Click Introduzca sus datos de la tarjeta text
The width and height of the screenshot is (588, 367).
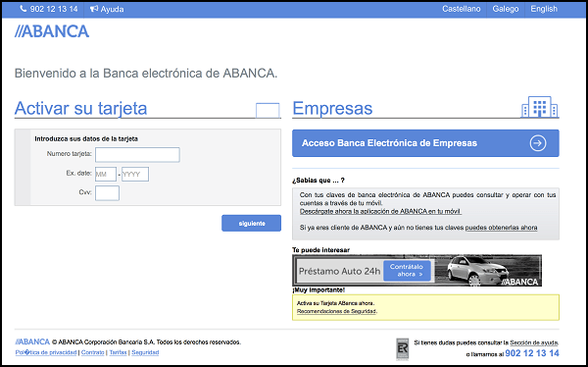[86, 138]
